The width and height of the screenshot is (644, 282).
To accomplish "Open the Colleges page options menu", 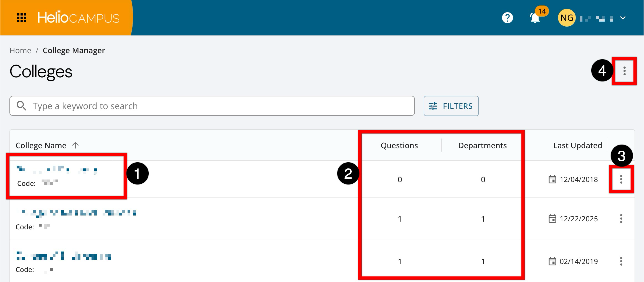I will pyautogui.click(x=624, y=71).
